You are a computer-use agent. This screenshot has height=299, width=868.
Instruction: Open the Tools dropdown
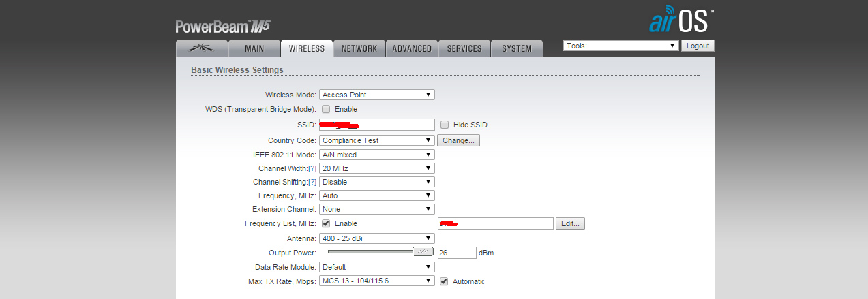(x=621, y=46)
